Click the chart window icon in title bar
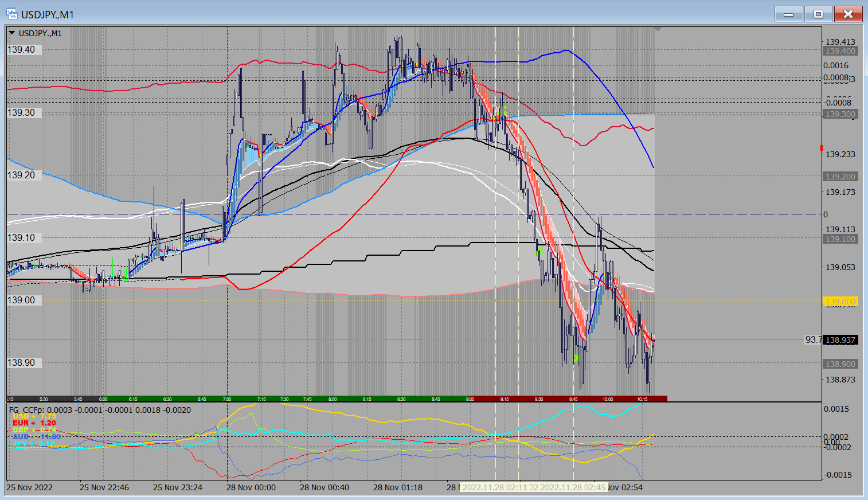The height and width of the screenshot is (500, 868). click(11, 14)
